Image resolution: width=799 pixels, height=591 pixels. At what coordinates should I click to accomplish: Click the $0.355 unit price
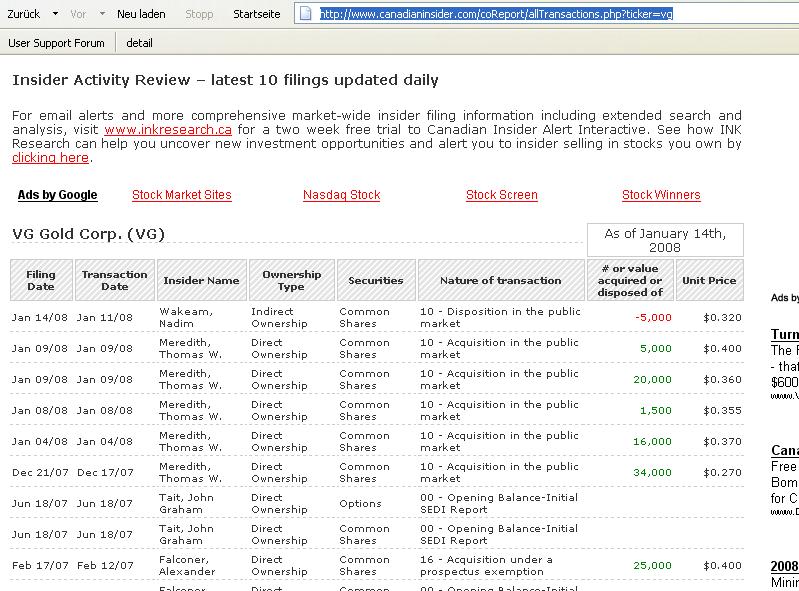[x=722, y=411]
